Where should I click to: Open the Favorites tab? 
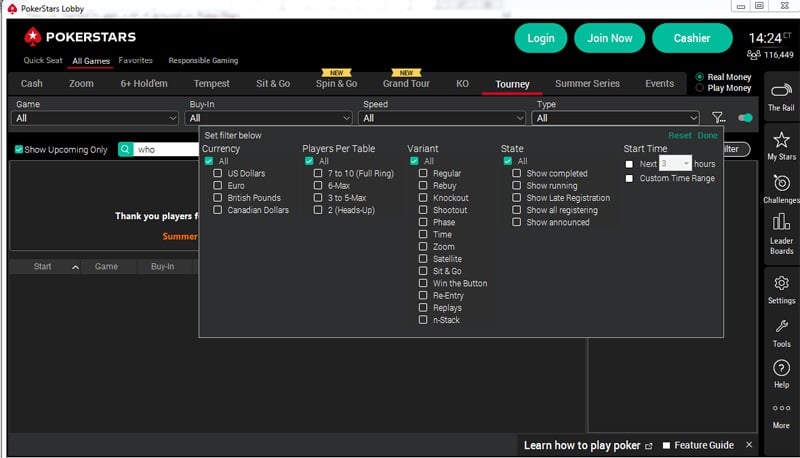click(x=135, y=60)
